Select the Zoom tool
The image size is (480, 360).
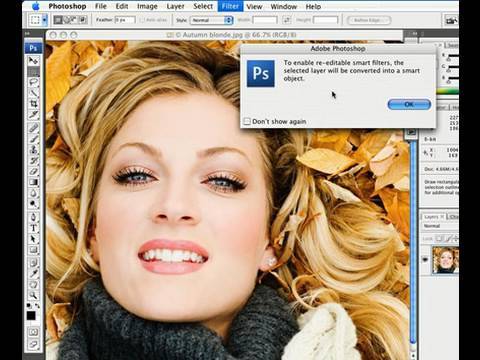pyautogui.click(x=33, y=295)
